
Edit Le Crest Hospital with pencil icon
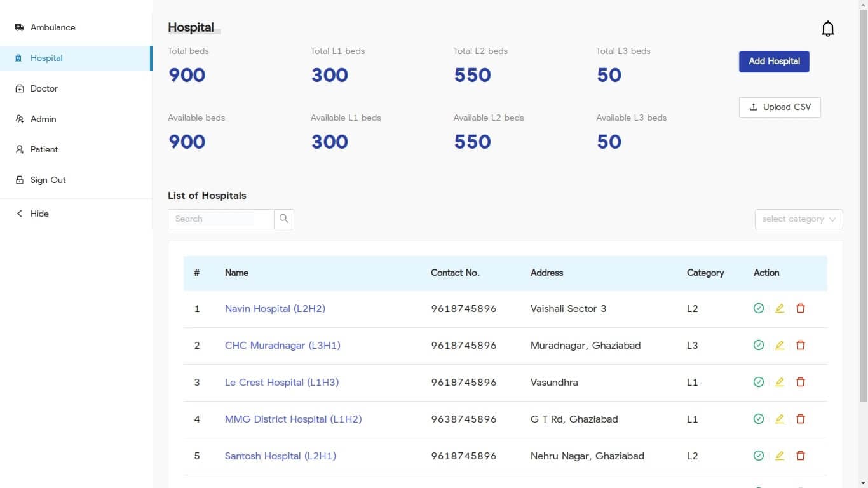click(780, 382)
